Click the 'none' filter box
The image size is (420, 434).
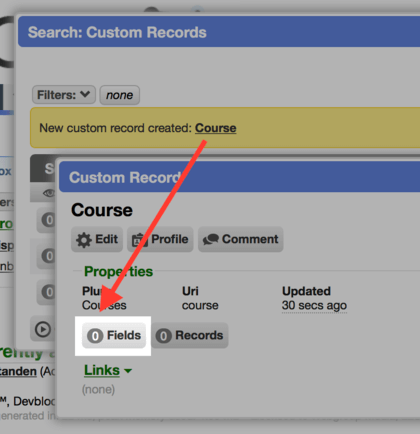(x=119, y=95)
